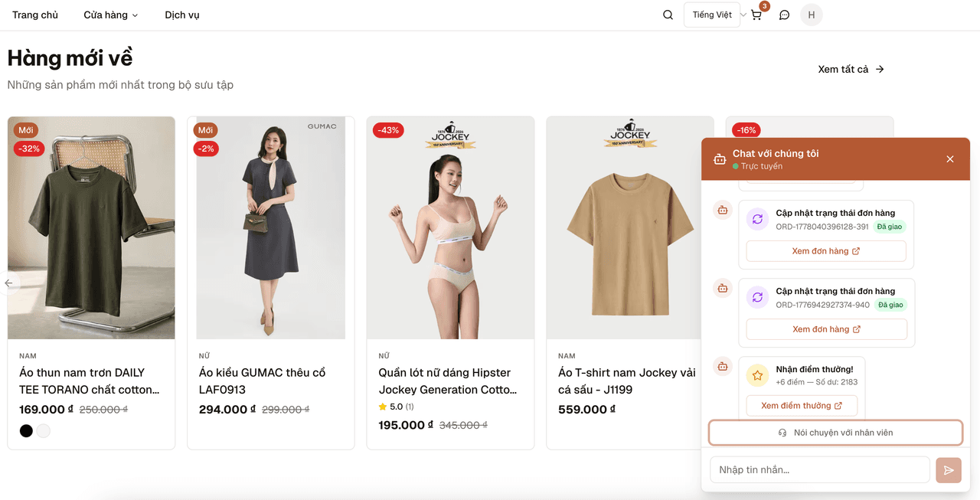The width and height of the screenshot is (980, 500).
Task: Open the Jockey Hipster product image
Action: click(x=450, y=227)
